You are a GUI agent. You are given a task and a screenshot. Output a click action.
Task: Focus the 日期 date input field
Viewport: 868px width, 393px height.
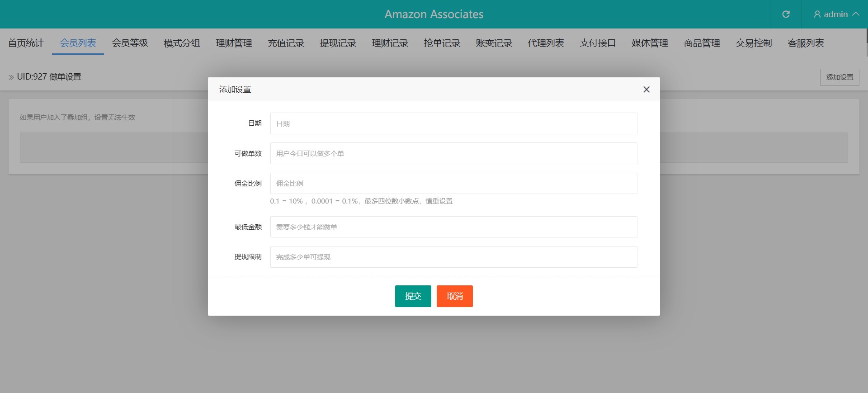(x=453, y=123)
